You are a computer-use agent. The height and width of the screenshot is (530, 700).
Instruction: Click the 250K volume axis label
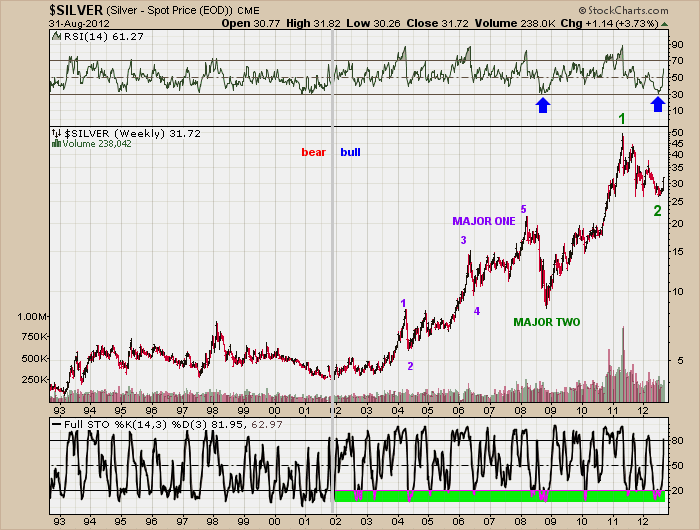34,380
